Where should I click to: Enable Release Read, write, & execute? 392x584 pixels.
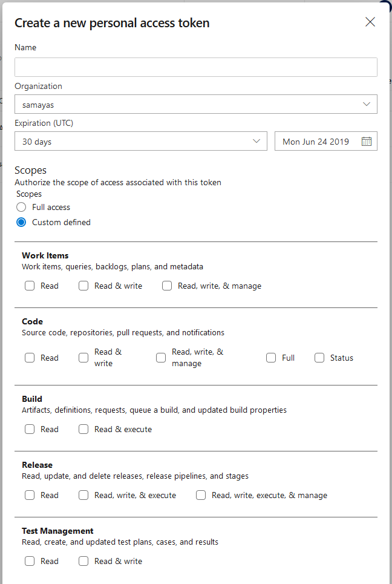[x=83, y=495]
